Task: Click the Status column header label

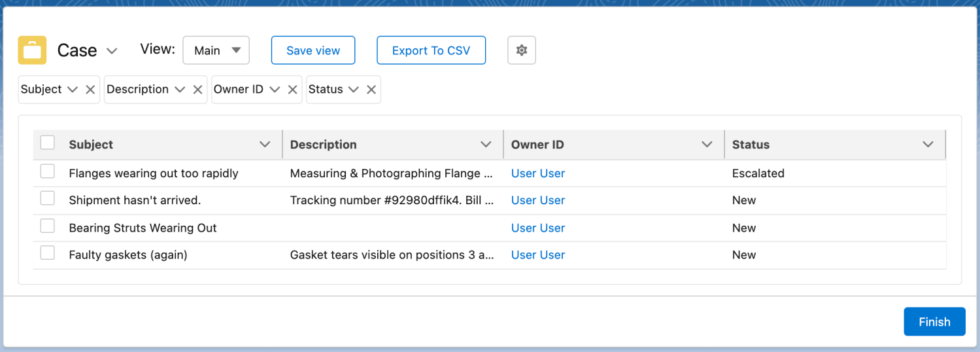Action: click(751, 145)
